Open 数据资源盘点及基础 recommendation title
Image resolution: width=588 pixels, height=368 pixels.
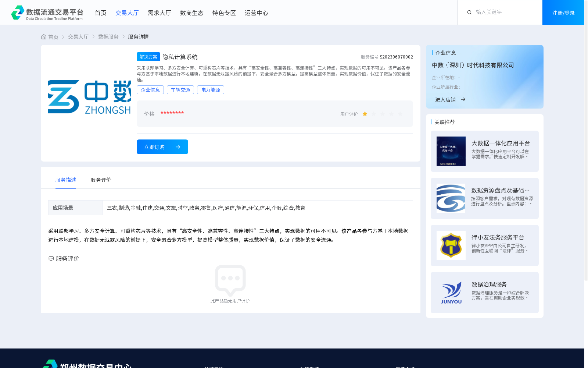pos(501,190)
